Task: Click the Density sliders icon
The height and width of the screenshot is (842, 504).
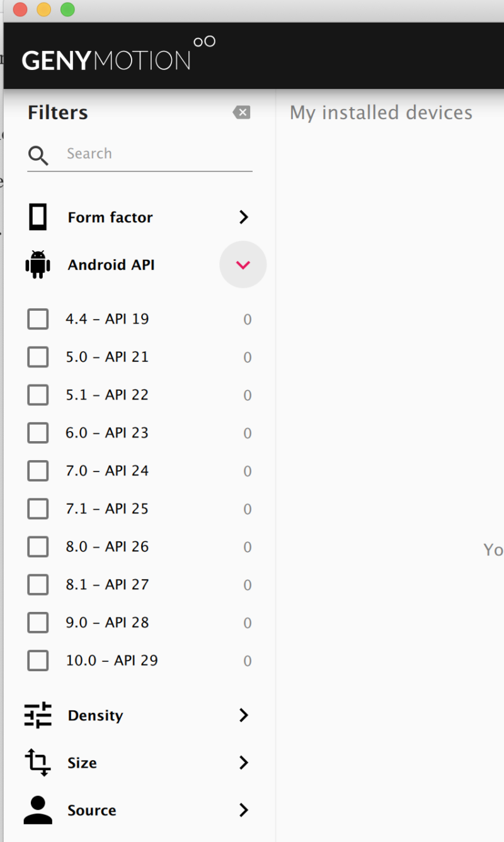Action: click(38, 715)
